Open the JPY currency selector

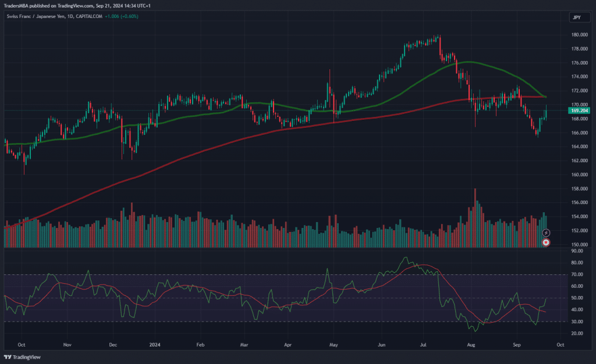576,17
